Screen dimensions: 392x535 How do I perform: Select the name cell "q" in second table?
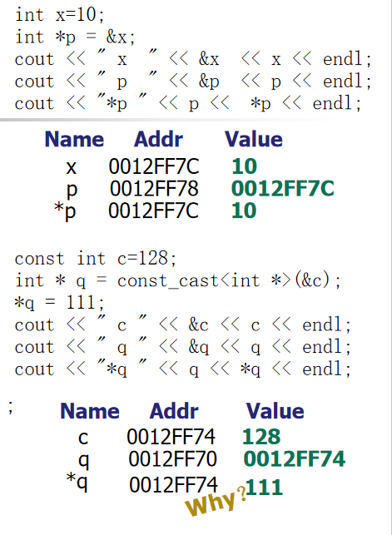click(x=84, y=461)
